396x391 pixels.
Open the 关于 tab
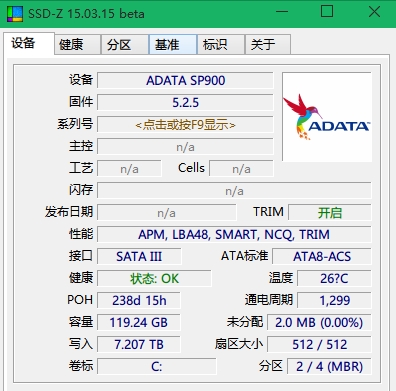point(268,44)
